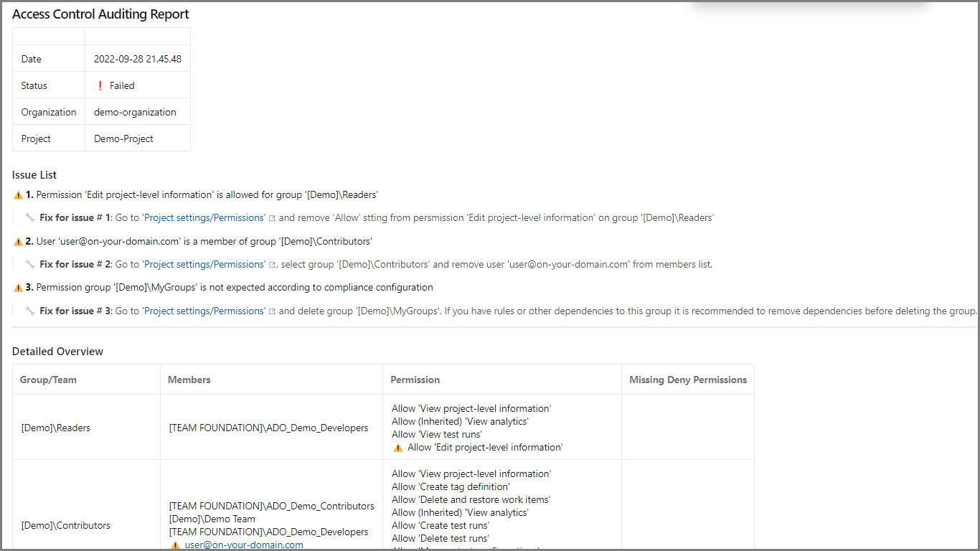This screenshot has height=551, width=980.
Task: Click the 'Members' column header
Action: [x=272, y=380]
